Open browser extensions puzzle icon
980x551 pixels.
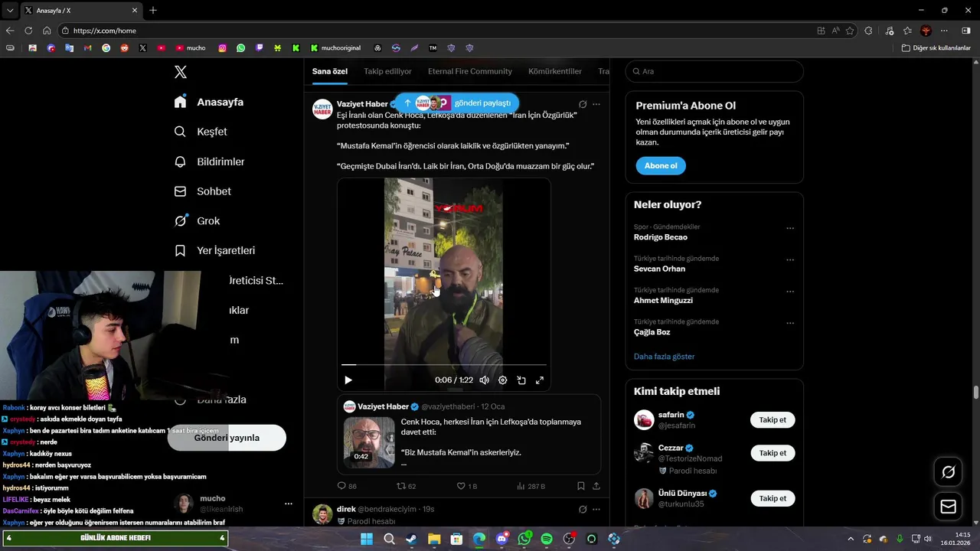click(x=868, y=31)
